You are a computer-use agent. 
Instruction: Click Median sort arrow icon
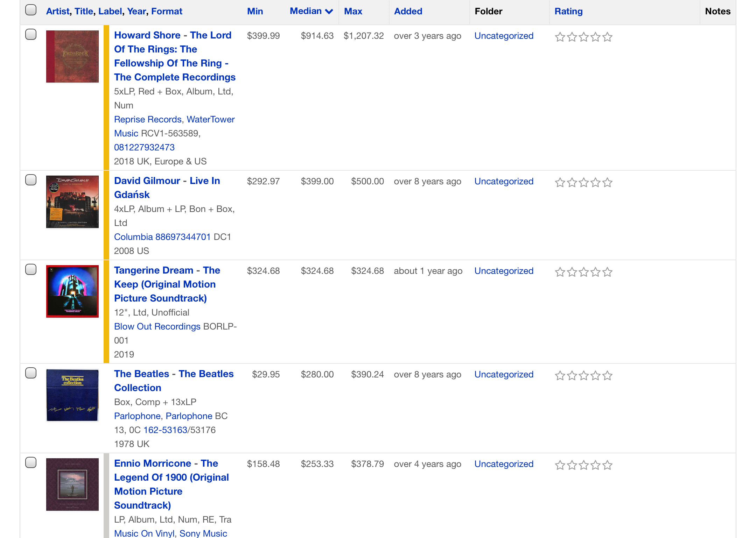click(329, 12)
